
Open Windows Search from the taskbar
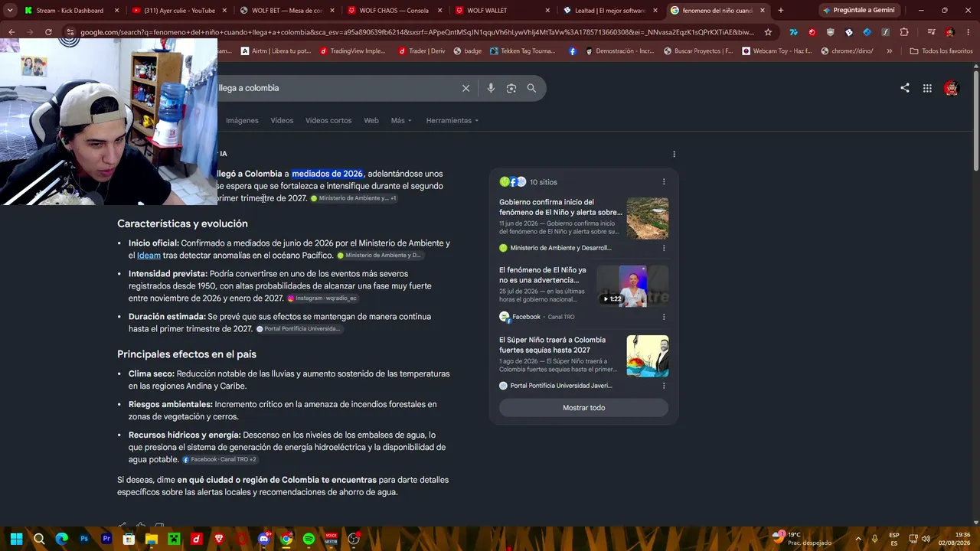click(39, 539)
